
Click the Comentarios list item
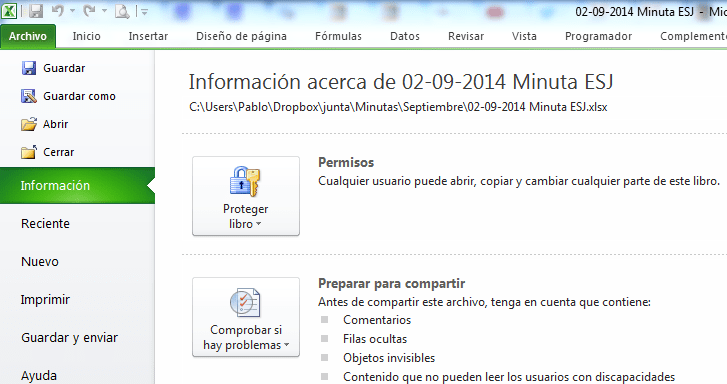377,320
